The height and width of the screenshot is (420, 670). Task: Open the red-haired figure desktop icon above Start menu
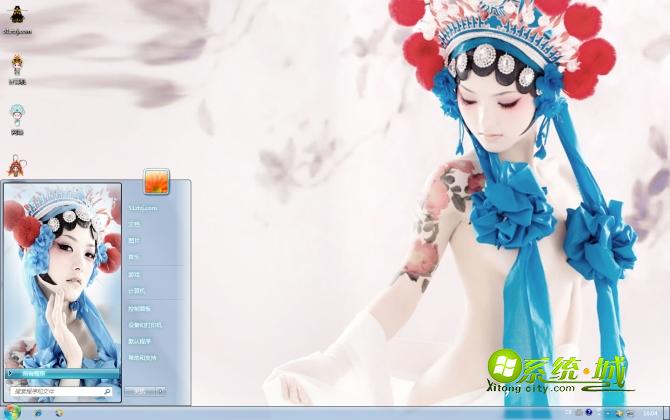tap(17, 166)
